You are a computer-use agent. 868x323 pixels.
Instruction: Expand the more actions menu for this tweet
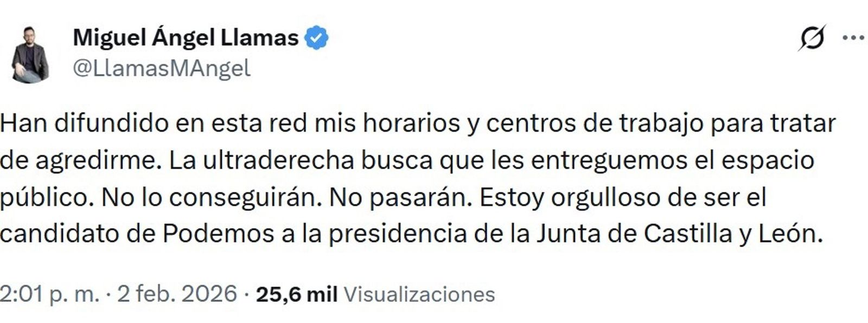(x=853, y=37)
